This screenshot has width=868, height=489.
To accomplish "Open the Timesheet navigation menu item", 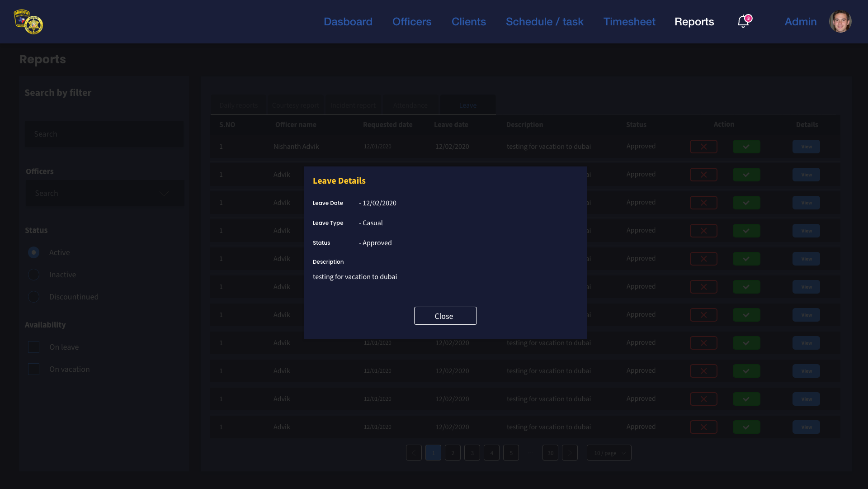I will (629, 22).
